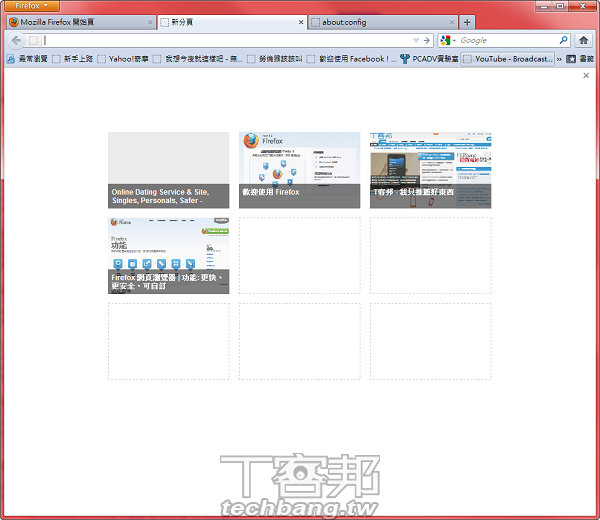The width and height of the screenshot is (600, 520).
Task: Click the Go arrow in the address bar
Action: point(427,40)
